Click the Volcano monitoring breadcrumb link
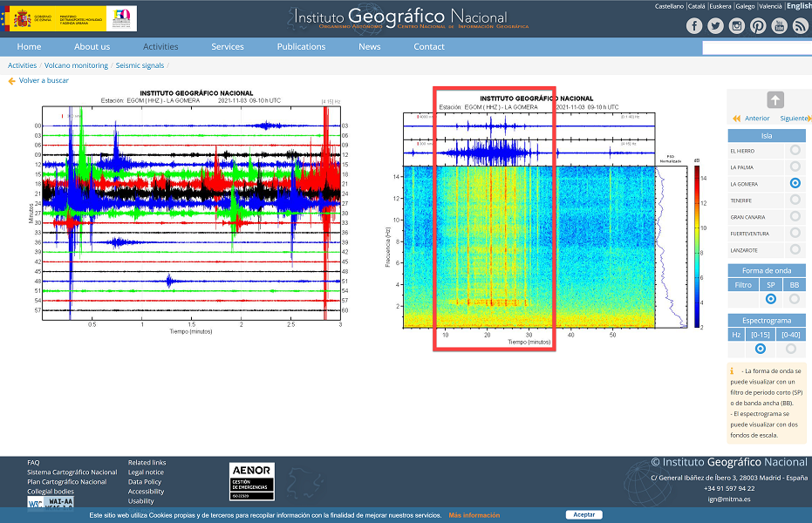Image resolution: width=812 pixels, height=523 pixels. 76,65
